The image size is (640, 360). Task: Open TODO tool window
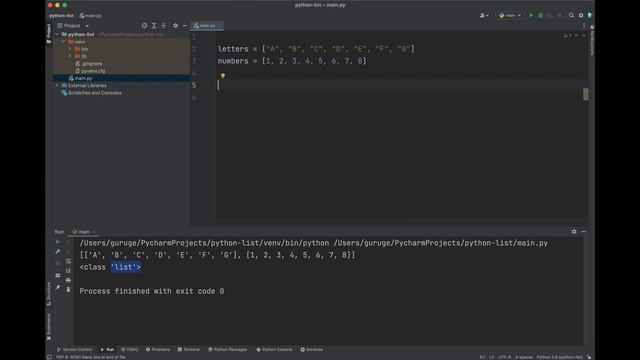click(x=130, y=350)
